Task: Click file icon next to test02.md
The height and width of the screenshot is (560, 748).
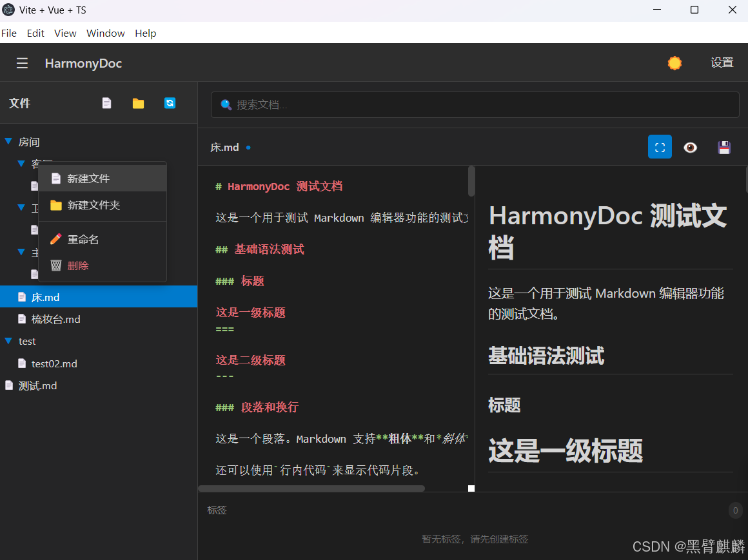Action: pyautogui.click(x=22, y=363)
